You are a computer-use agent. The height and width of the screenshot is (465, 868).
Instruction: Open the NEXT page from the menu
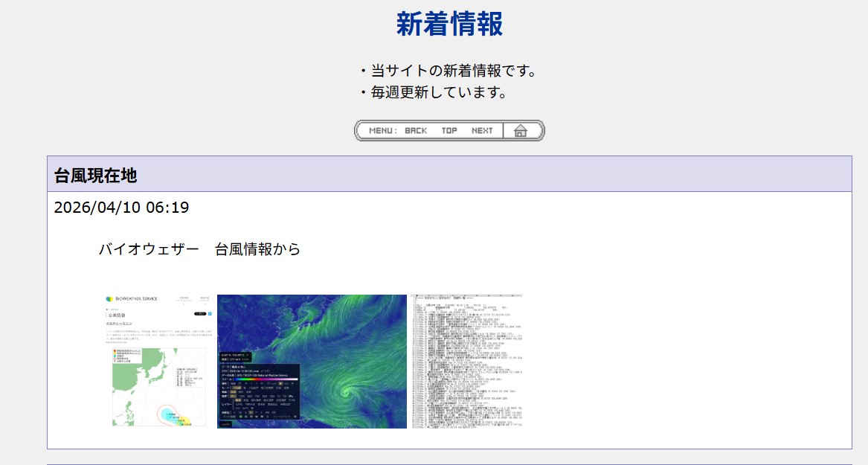click(482, 131)
